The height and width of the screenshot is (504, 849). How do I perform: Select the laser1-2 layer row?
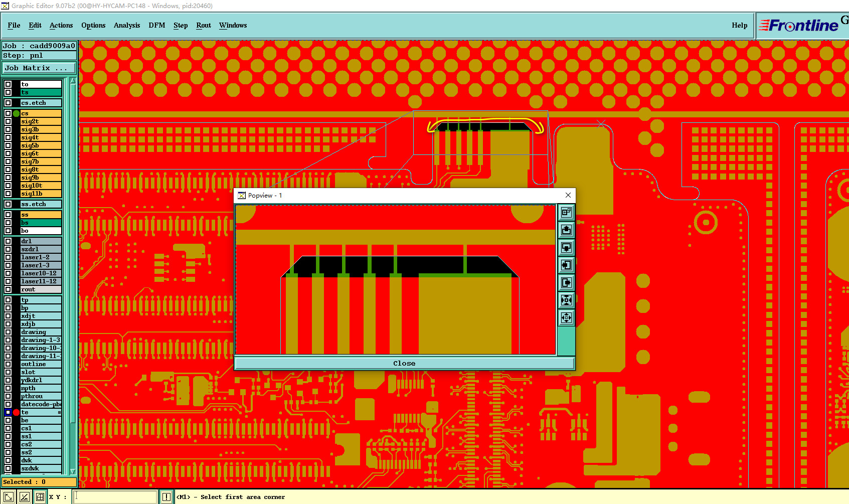[41, 257]
